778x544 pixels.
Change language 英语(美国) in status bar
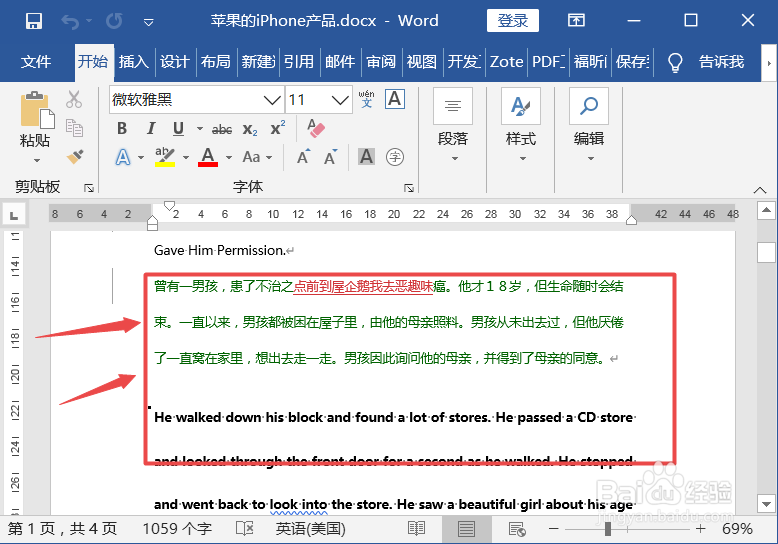(x=311, y=529)
